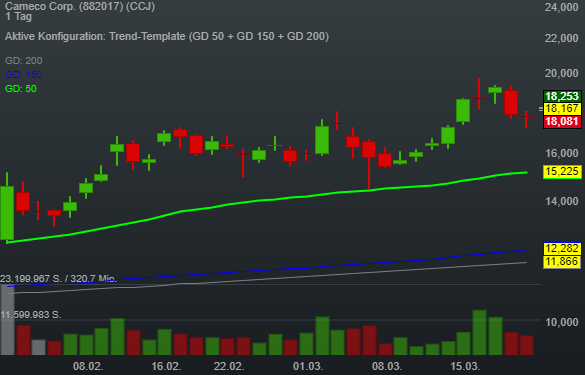
Task: Click the 24,000 price axis label
Action: tap(561, 7)
